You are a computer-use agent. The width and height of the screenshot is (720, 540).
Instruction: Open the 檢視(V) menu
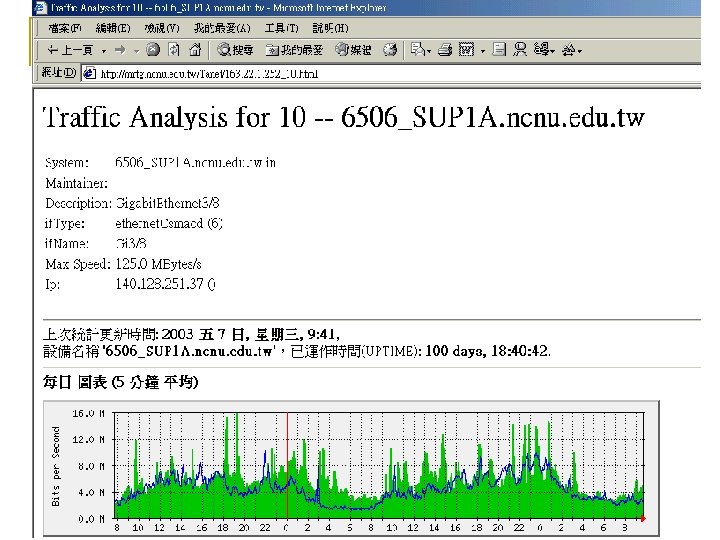[162, 28]
